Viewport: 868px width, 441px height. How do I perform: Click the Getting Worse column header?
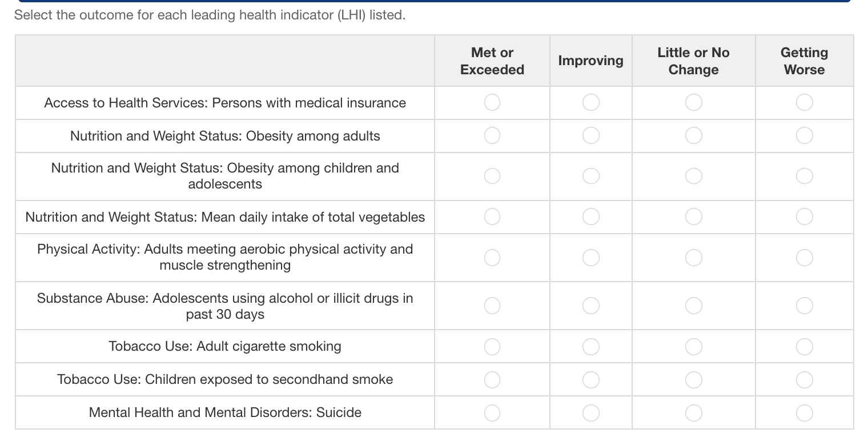pos(804,61)
